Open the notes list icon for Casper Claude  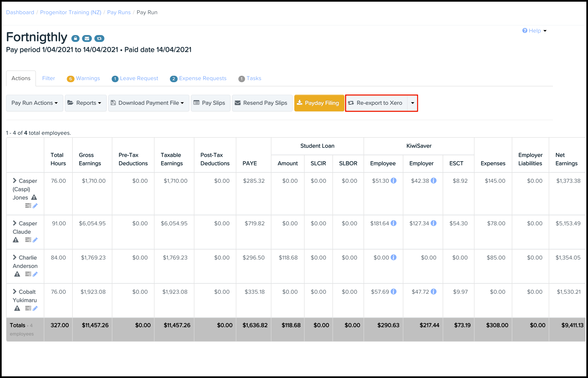28,240
